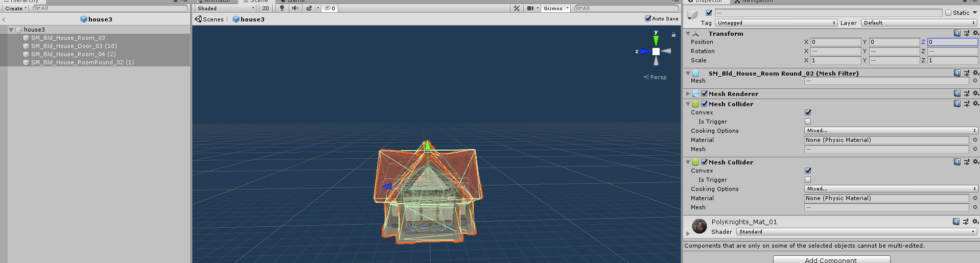The image size is (980, 263).
Task: Pick object for Mesh Filter Mesh field
Action: coord(975,81)
